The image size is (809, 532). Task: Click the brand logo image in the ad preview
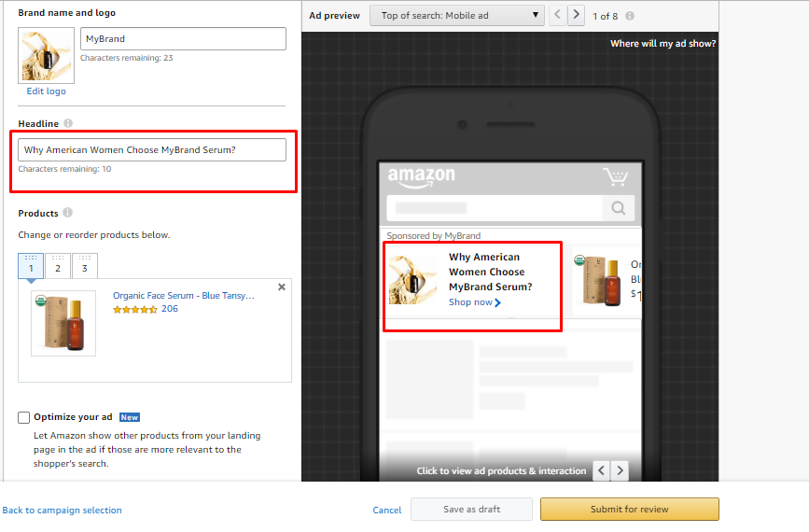tap(412, 280)
